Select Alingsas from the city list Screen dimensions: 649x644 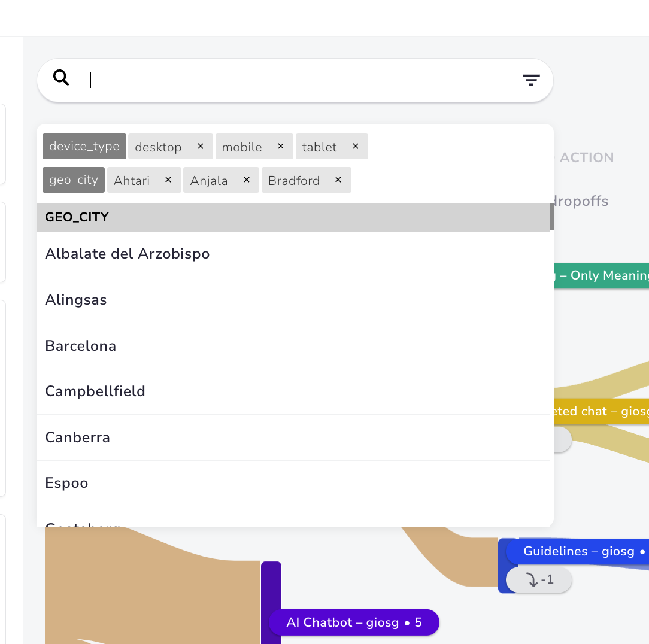tap(293, 300)
